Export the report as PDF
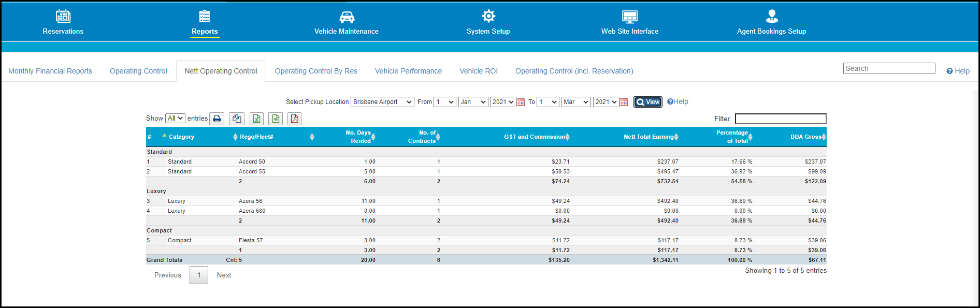980x308 pixels. (295, 119)
